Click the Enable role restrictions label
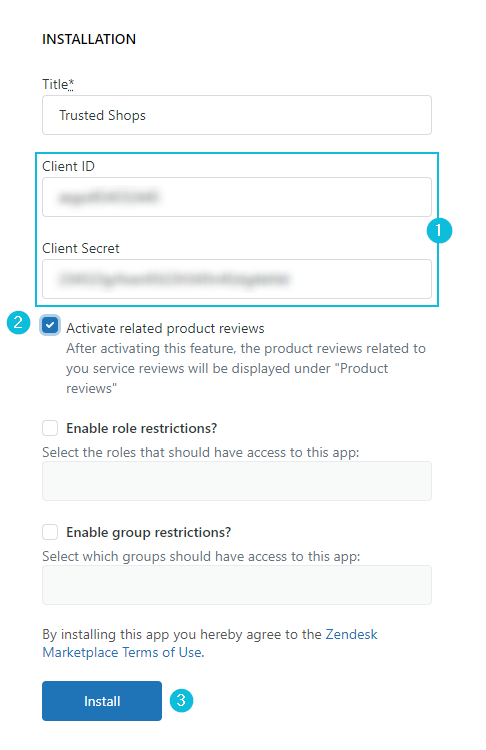This screenshot has width=486, height=750. [142, 428]
